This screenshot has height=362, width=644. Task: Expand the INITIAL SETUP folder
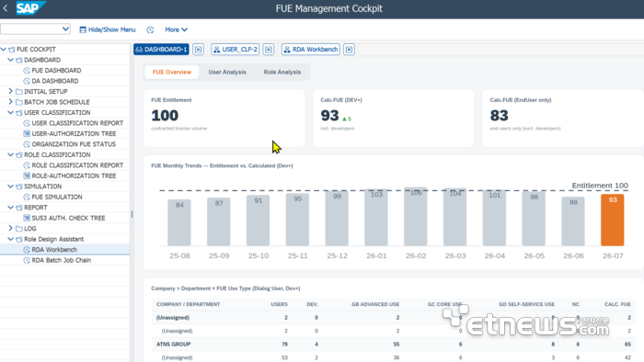click(x=11, y=91)
